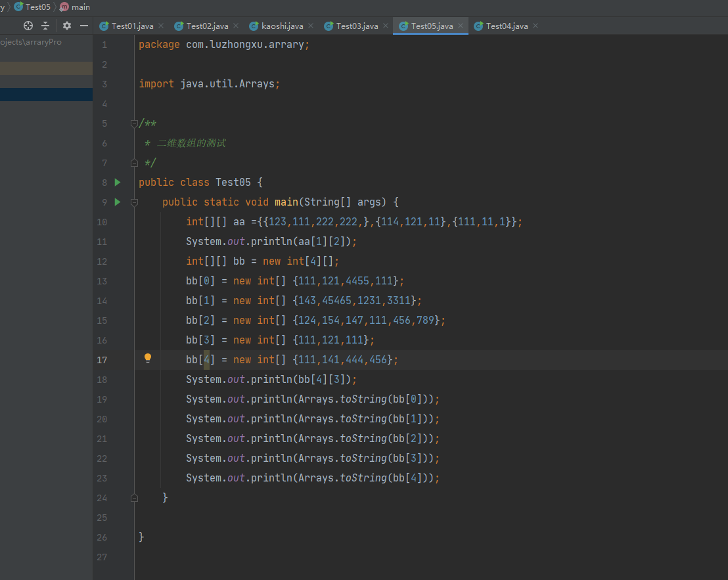Place cursor at 'bb[3]' on line 16
The width and height of the screenshot is (728, 580).
coord(200,340)
